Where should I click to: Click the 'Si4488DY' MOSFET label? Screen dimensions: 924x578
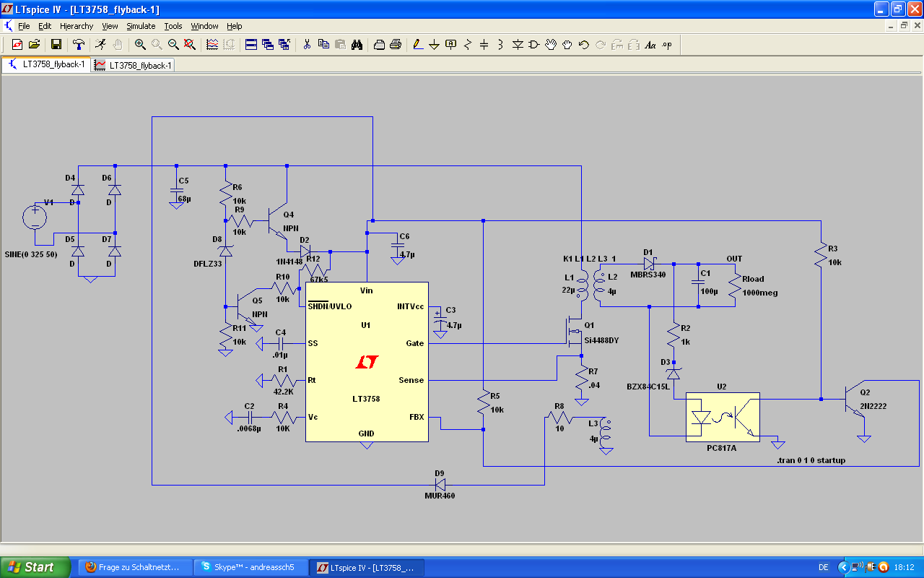pos(602,340)
